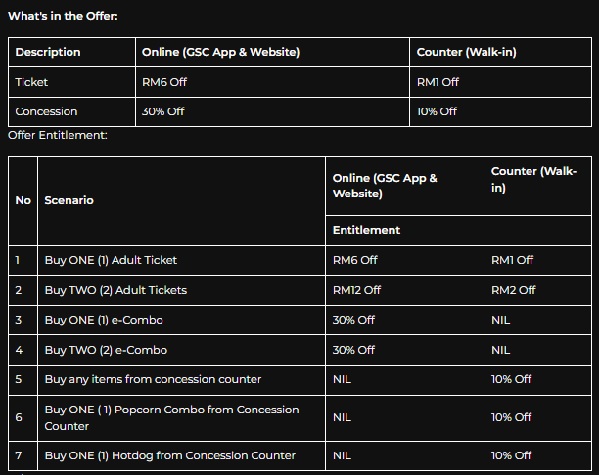Click the Entitlement subheader cell
The width and height of the screenshot is (599, 475).
[x=366, y=230]
